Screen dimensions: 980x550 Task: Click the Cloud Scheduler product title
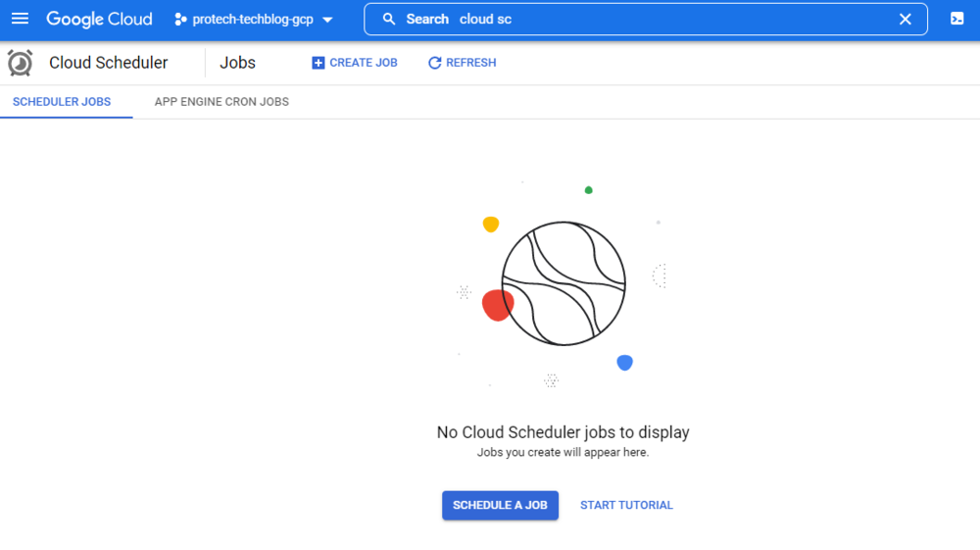[109, 63]
